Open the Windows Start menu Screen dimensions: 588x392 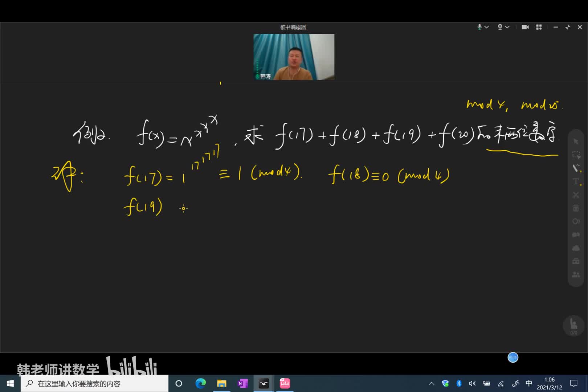tap(10, 384)
